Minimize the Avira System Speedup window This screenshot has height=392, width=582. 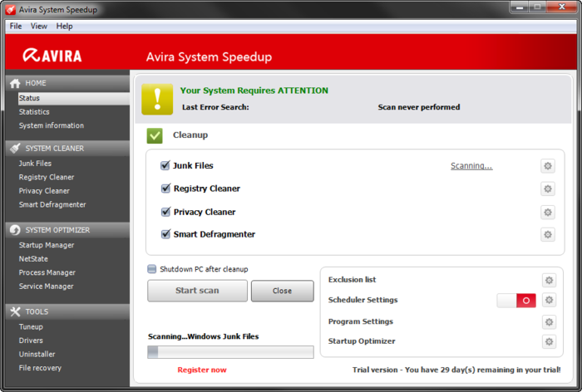pyautogui.click(x=520, y=7)
